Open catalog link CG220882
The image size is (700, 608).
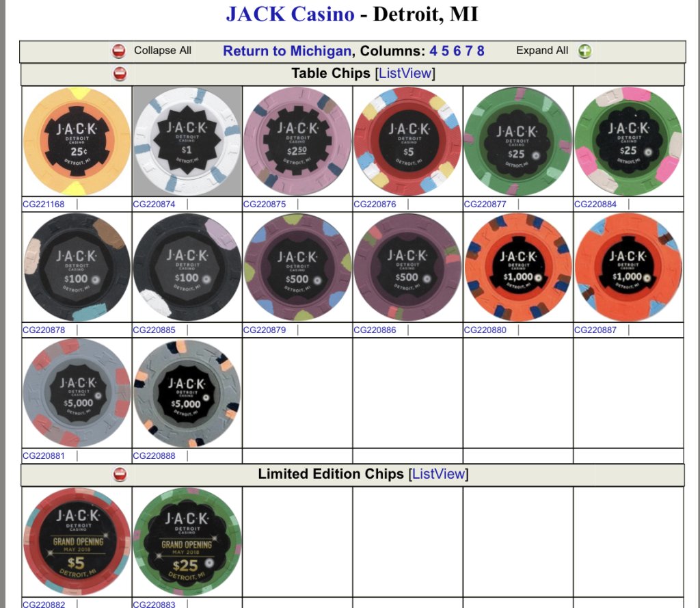[x=43, y=604]
